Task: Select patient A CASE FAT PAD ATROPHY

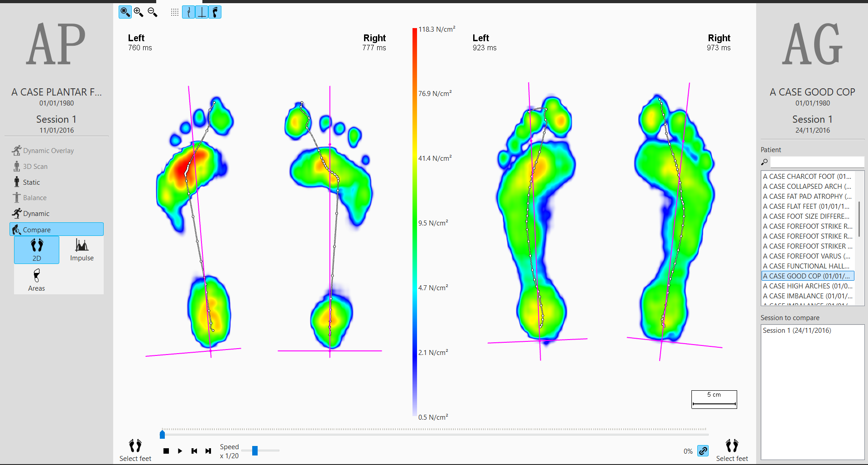Action: (807, 197)
